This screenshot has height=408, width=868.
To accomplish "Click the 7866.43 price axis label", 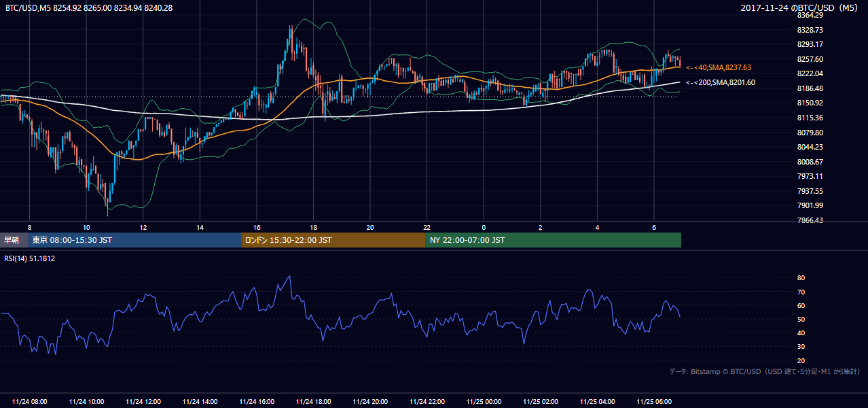I will point(810,220).
